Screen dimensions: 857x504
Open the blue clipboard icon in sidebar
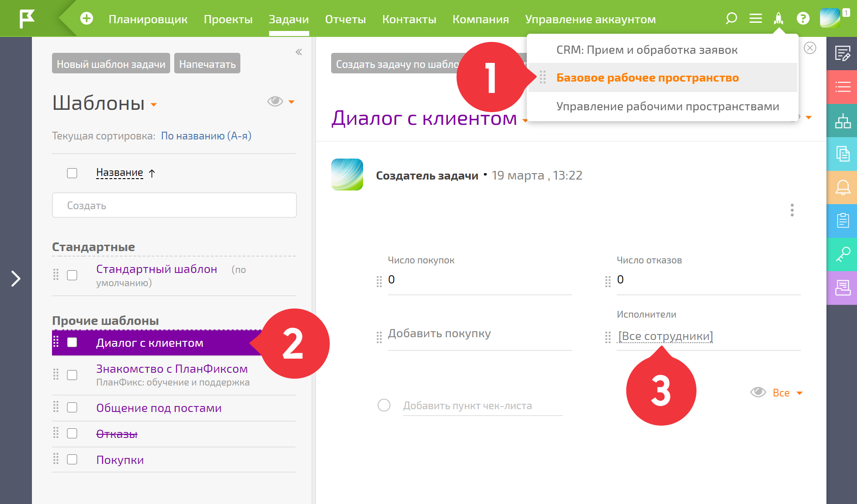pyautogui.click(x=842, y=221)
